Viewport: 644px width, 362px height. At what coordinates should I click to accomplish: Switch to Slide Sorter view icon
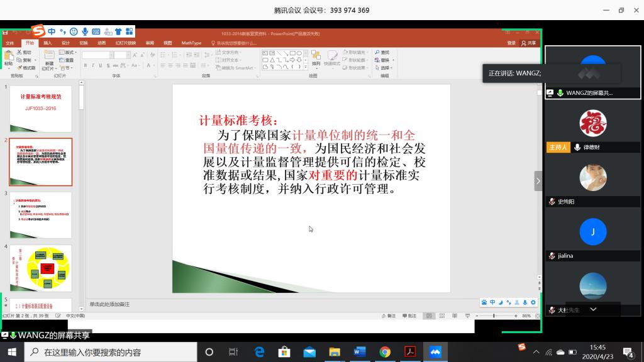click(x=442, y=316)
